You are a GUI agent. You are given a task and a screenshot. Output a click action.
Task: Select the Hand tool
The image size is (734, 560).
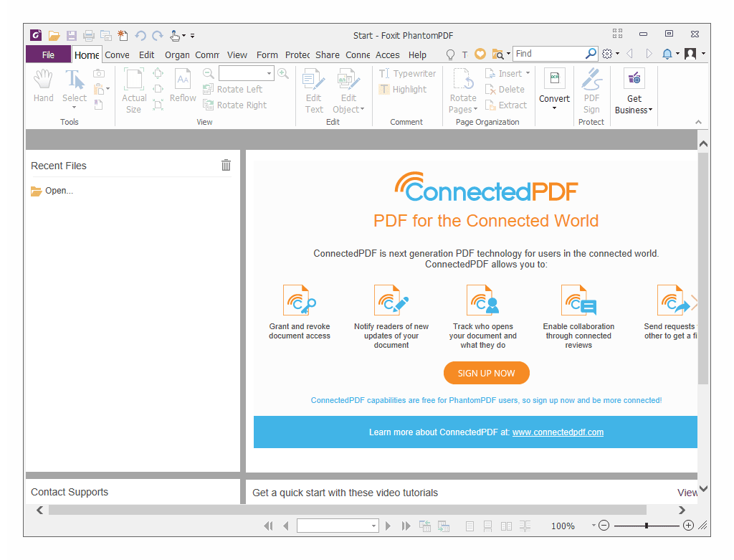tap(43, 85)
